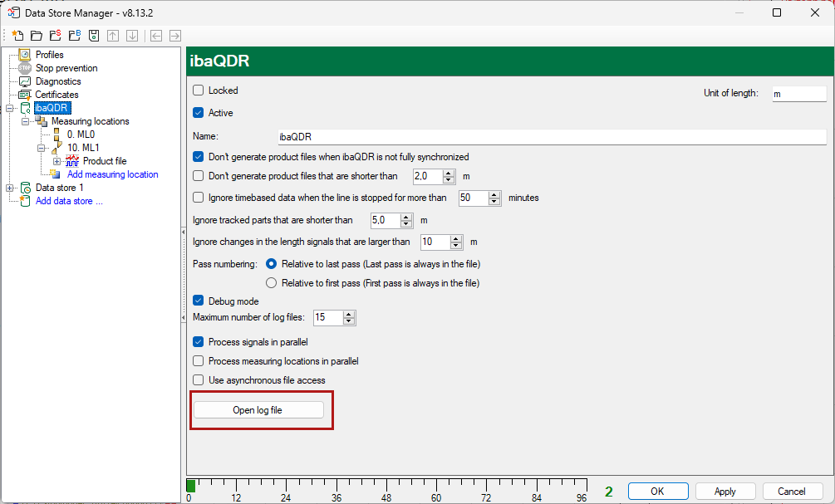Enable 'product files that are shorter than' checkbox
Screen dimensions: 835x504
[198, 176]
